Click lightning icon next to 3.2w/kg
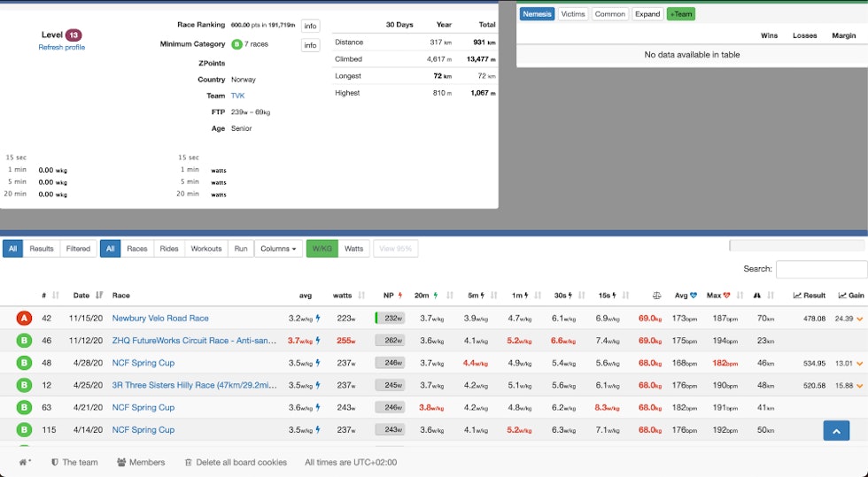The height and width of the screenshot is (477, 868). coord(318,319)
